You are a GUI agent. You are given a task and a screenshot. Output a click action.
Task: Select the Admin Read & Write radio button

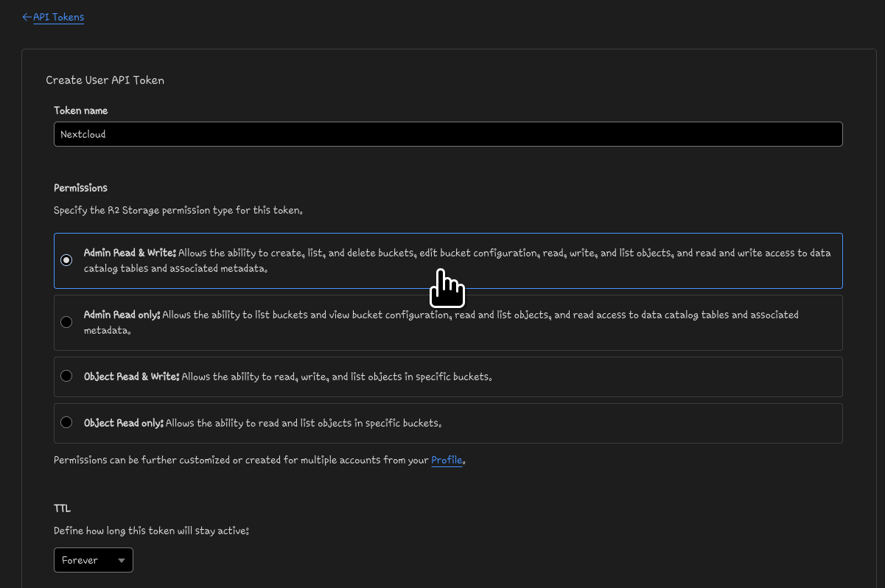point(66,260)
